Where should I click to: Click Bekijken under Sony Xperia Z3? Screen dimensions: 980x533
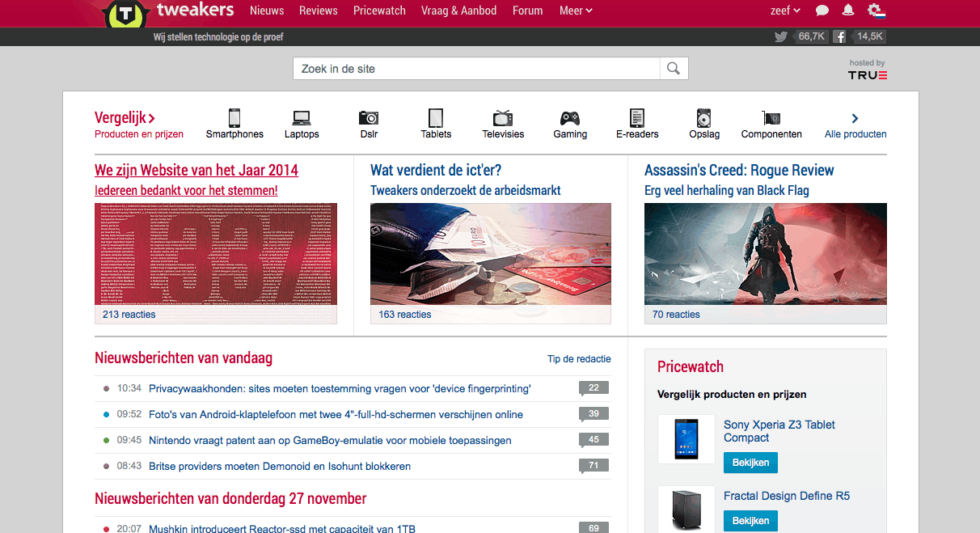[x=751, y=463]
